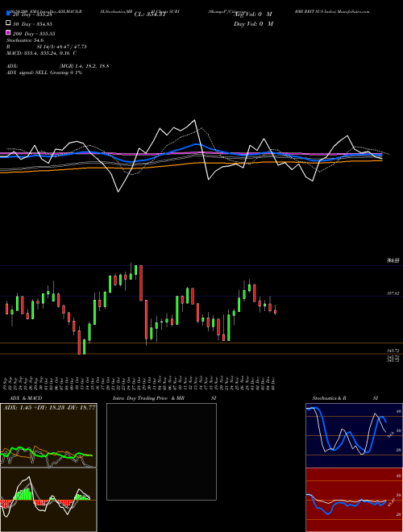Screen dimensions: 403x532
Task: Click the white 50 Day legend swatch
Action: click(8, 23)
